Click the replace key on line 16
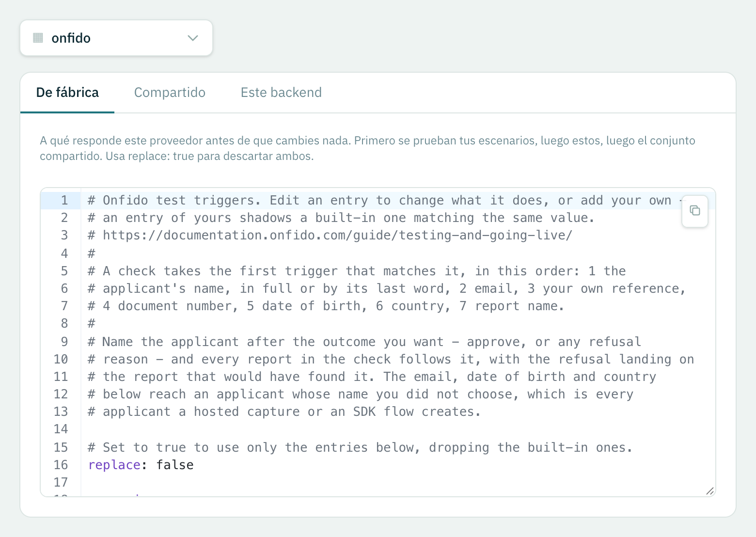Image resolution: width=756 pixels, height=537 pixels. (x=114, y=465)
